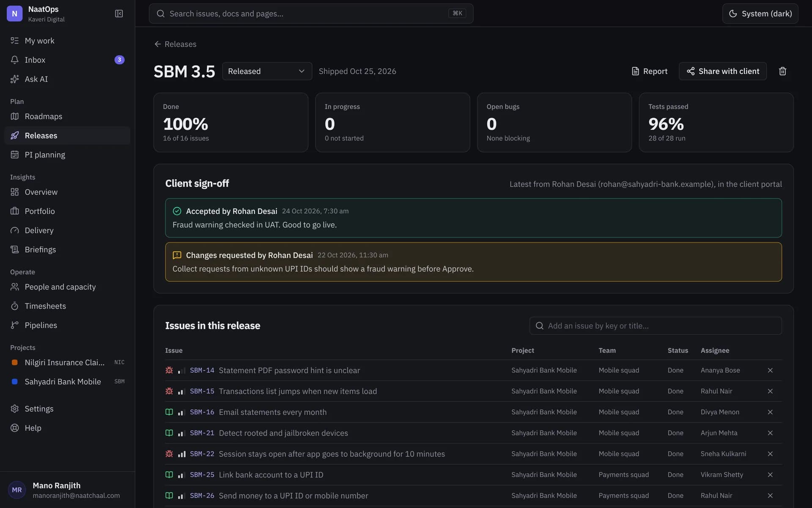Focus Add an issue by key field
812x508 pixels.
[656, 326]
